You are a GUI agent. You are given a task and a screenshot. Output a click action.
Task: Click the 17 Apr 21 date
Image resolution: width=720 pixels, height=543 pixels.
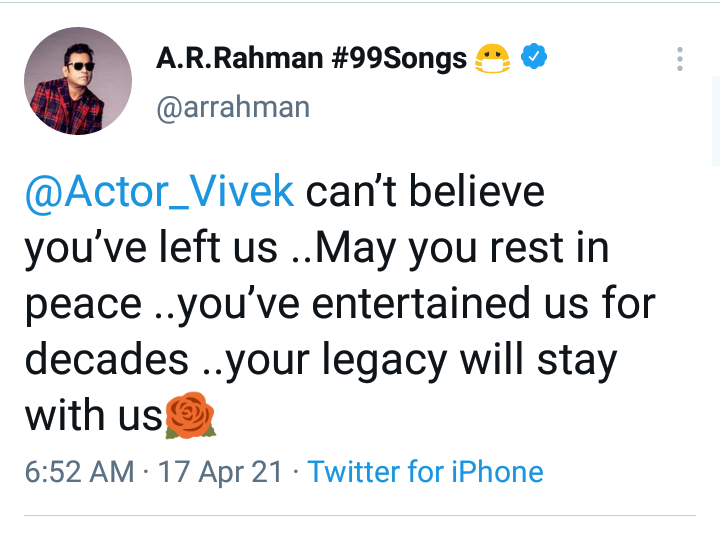click(220, 472)
